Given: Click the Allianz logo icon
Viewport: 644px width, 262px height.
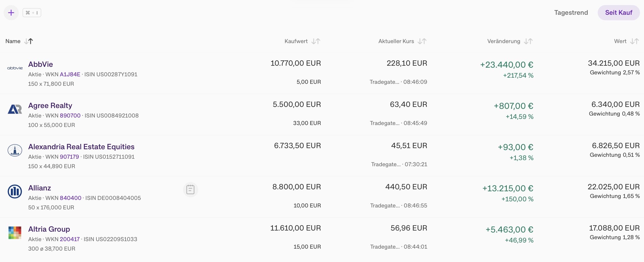Looking at the screenshot, I should (x=15, y=192).
